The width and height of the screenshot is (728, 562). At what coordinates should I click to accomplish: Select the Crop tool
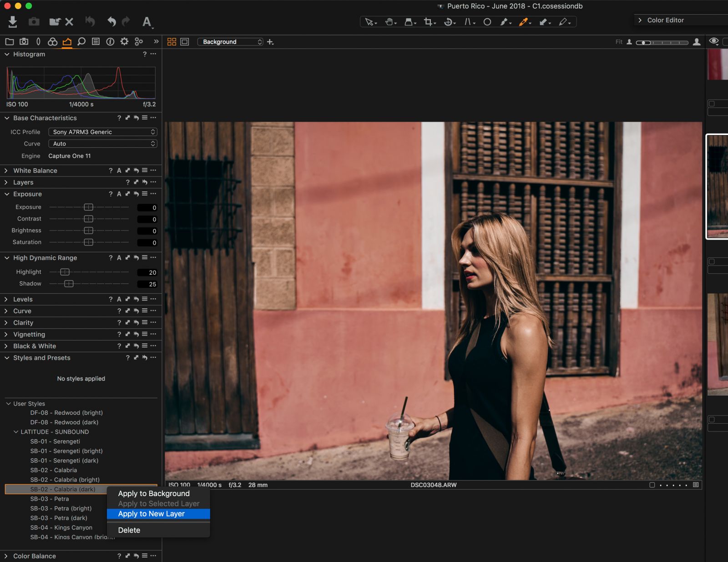428,21
